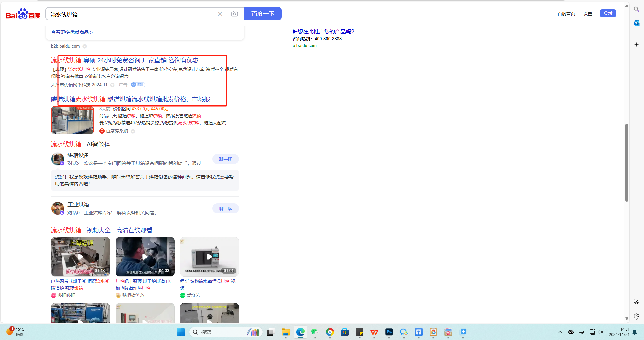Open Photoshop from the taskbar

[389, 332]
